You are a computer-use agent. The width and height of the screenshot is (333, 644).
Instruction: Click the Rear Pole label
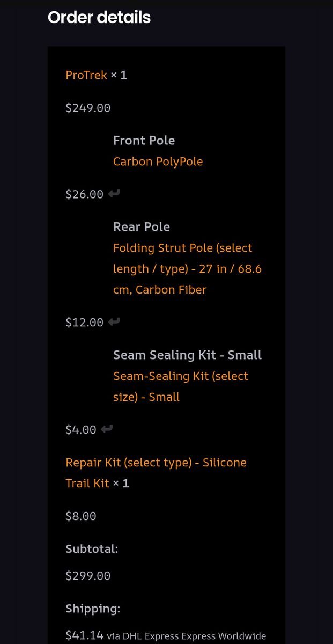142,227
